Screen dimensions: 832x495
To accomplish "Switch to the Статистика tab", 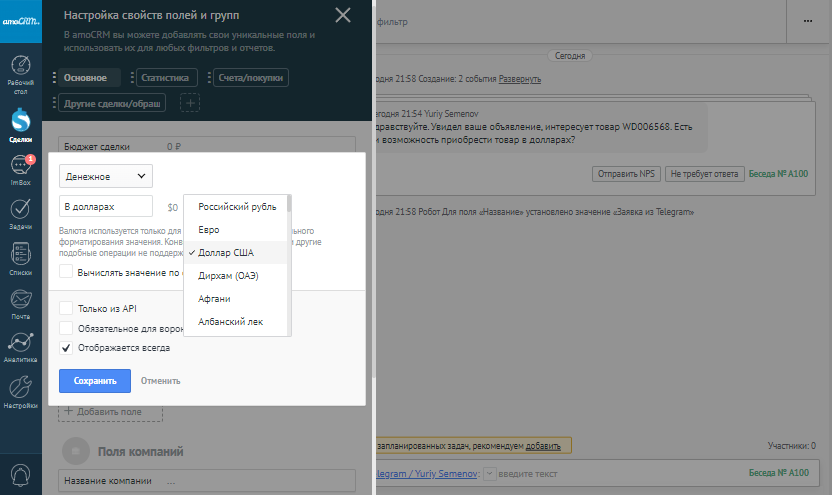I will click(x=165, y=77).
